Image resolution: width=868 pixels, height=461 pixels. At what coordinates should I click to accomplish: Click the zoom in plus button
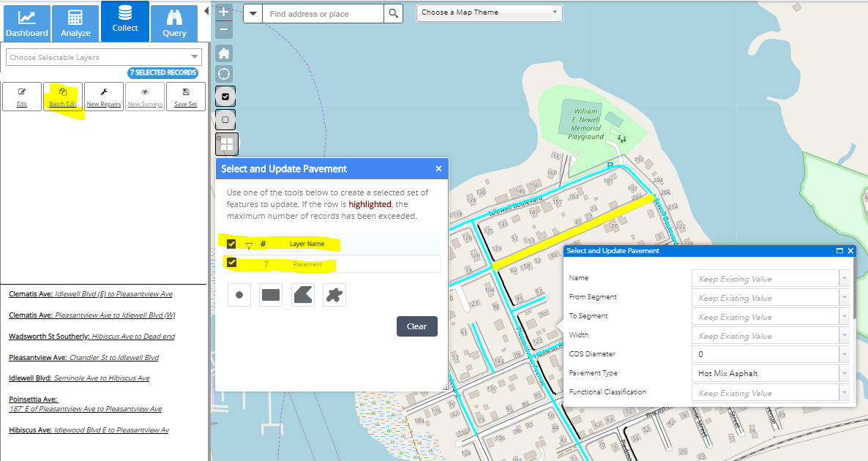point(224,12)
